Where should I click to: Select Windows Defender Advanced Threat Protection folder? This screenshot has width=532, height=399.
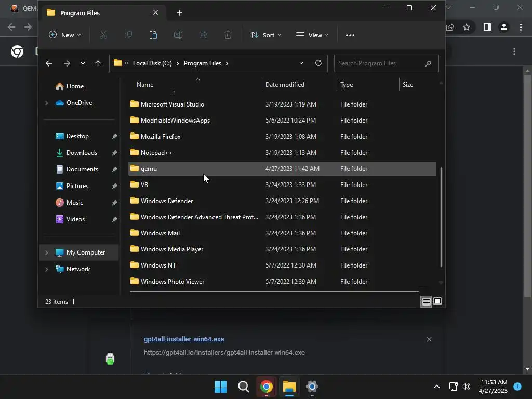point(282,217)
